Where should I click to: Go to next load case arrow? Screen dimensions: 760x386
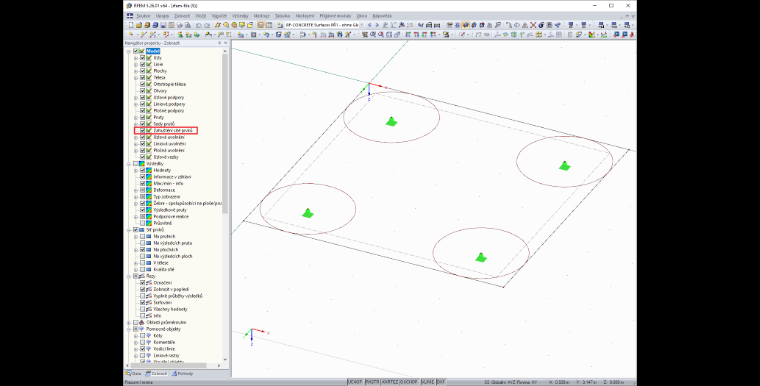tap(377, 25)
